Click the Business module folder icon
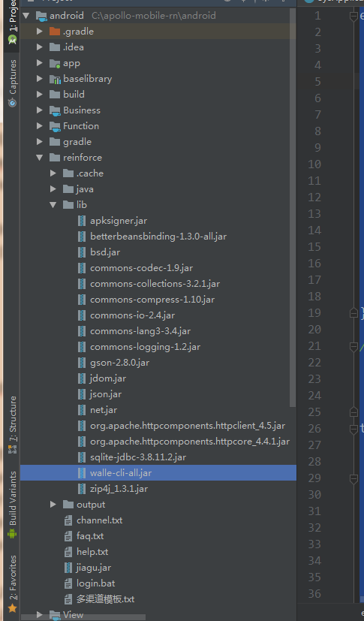 coord(55,110)
